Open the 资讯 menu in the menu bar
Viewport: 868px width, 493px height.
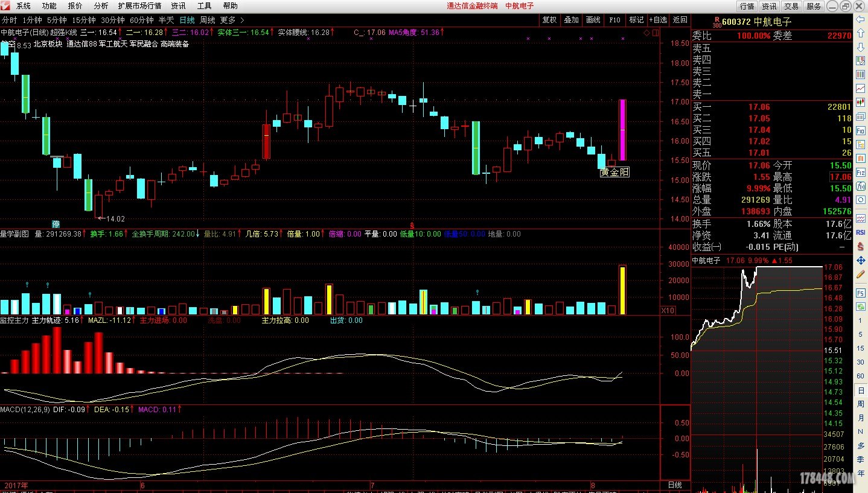(178, 6)
